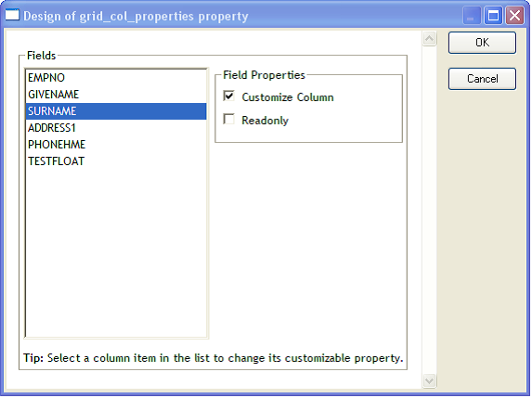Viewport: 532px width, 398px height.
Task: Click empty space below TESTFLOAT in list
Action: 116,252
